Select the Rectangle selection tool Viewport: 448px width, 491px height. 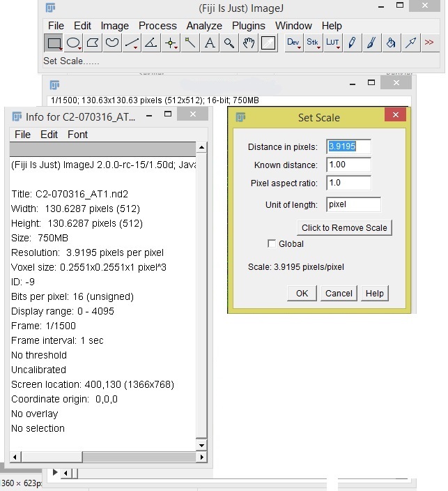[x=54, y=43]
